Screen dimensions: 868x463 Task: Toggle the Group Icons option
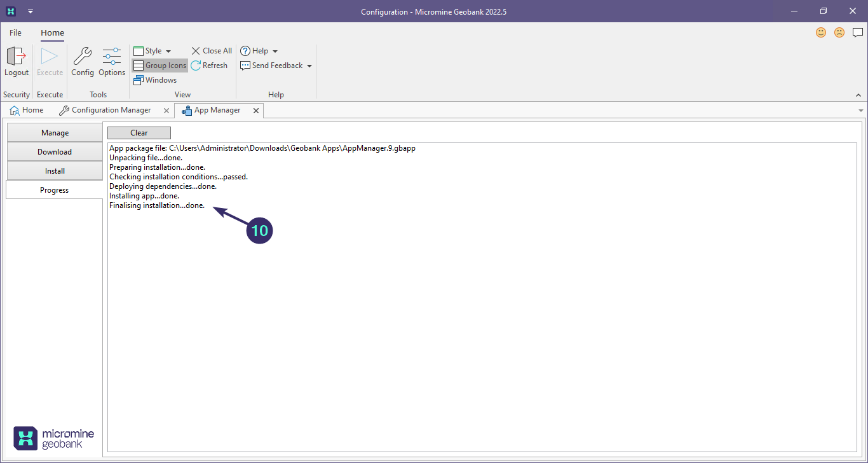(x=159, y=66)
